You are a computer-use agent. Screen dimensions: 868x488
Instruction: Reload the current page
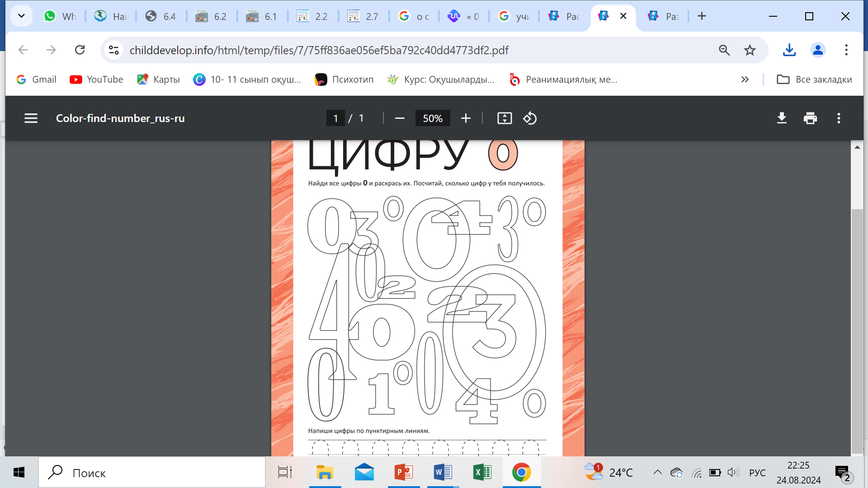pos(80,50)
